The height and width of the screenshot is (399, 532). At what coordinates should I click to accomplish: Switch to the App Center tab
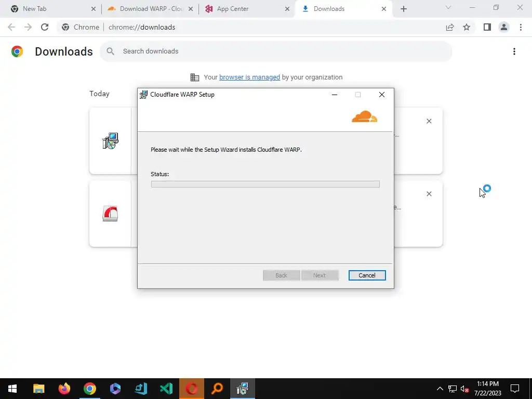coord(246,9)
